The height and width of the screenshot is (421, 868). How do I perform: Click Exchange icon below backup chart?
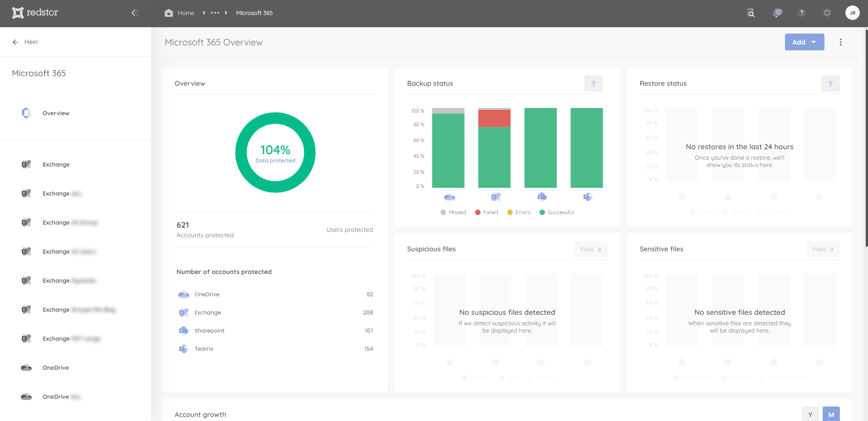[495, 197]
